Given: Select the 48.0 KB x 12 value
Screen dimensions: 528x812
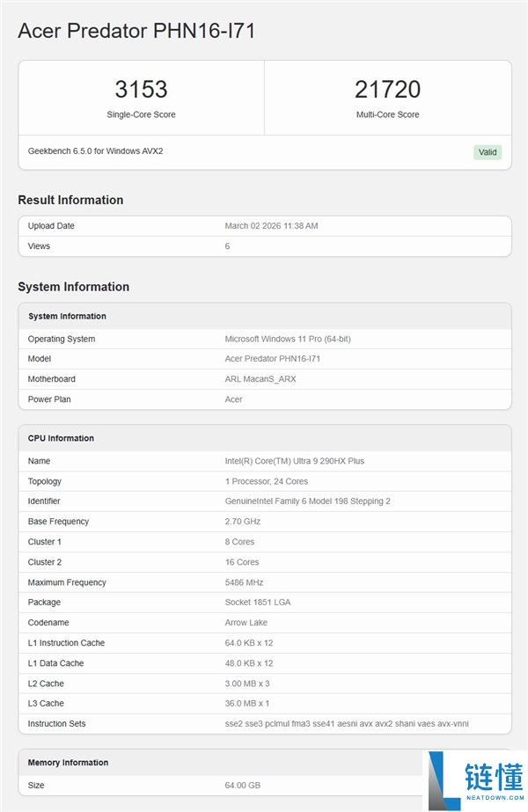Looking at the screenshot, I should click(249, 663).
